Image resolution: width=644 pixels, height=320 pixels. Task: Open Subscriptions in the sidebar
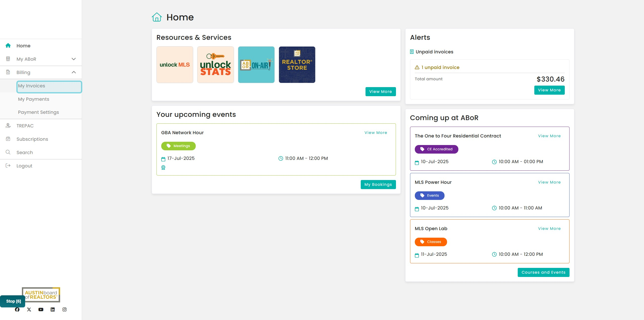(x=32, y=139)
